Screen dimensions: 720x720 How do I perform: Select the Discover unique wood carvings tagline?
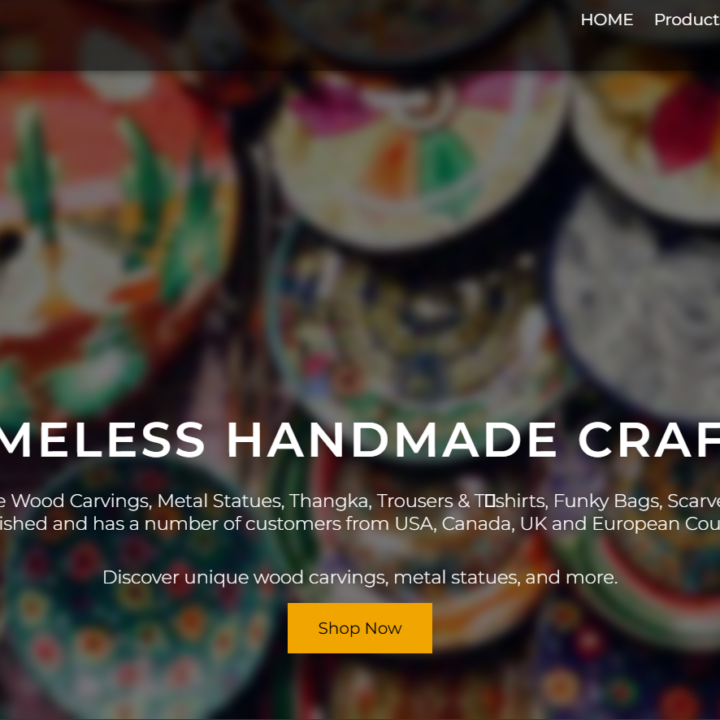click(360, 577)
